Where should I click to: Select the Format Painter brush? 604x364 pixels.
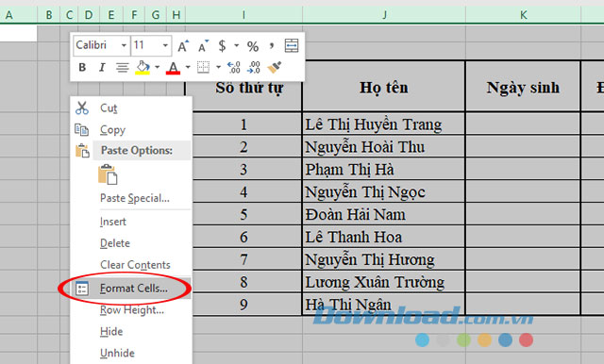(275, 67)
